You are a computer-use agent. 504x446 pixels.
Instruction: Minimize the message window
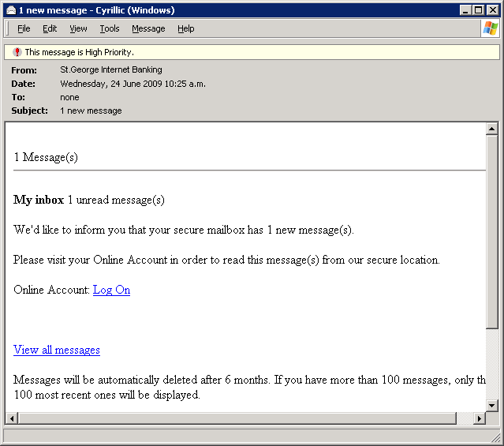465,10
